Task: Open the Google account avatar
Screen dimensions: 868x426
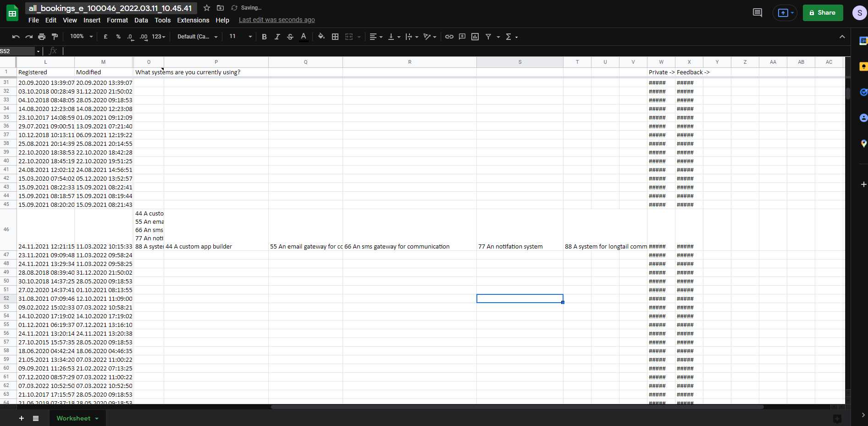Action: click(x=859, y=13)
